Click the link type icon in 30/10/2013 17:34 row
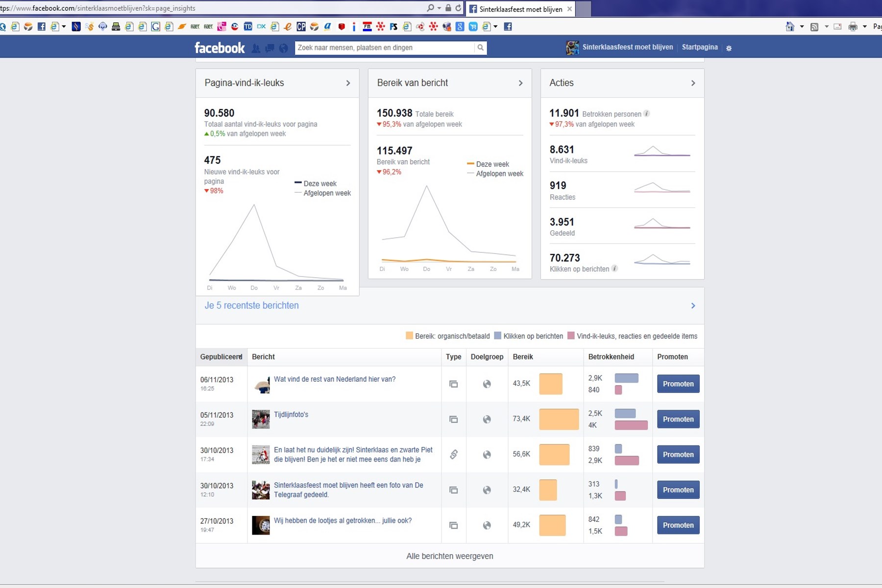This screenshot has height=588, width=882. pos(454,455)
